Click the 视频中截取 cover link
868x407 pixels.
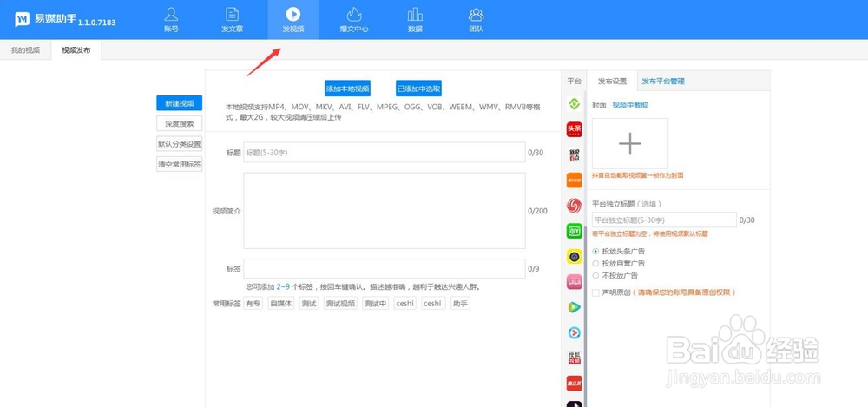coord(630,105)
